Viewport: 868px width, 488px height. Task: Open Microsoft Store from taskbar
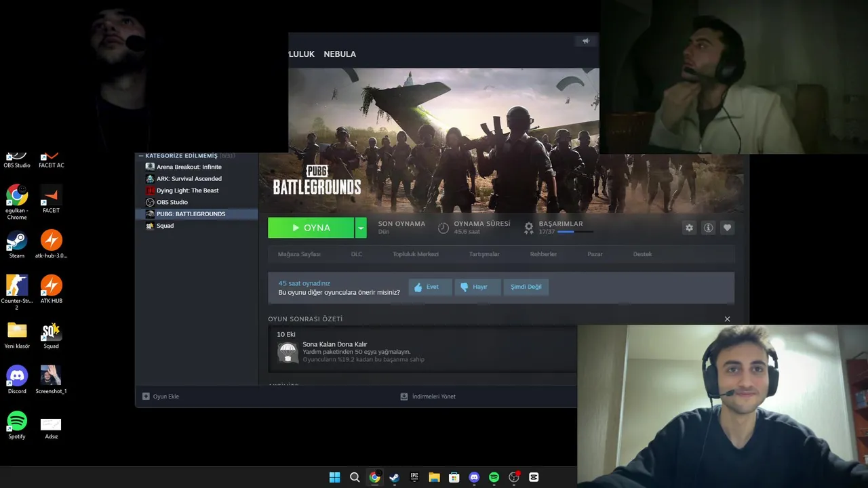454,477
